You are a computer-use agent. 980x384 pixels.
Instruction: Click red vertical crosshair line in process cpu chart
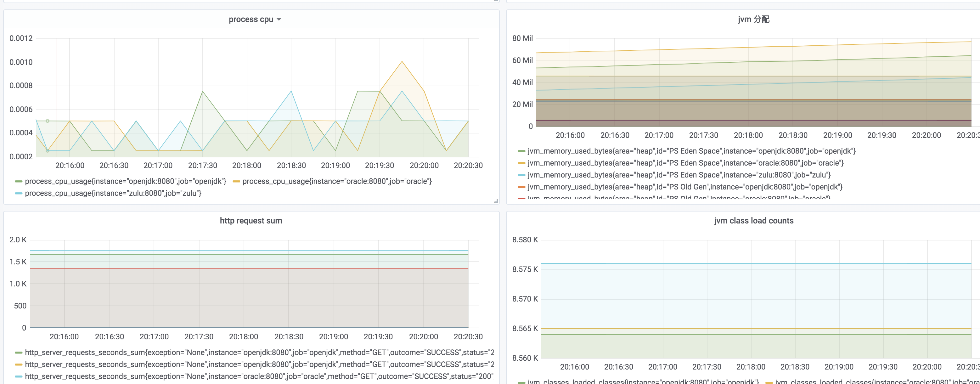tap(57, 98)
